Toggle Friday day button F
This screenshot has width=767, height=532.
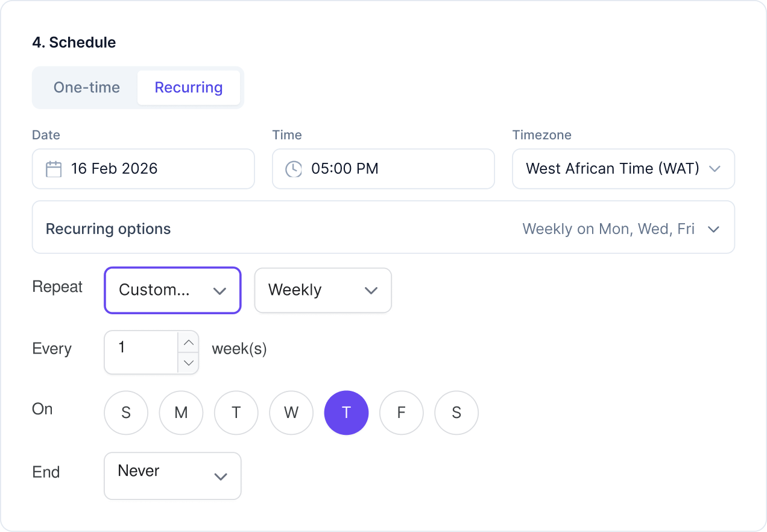pyautogui.click(x=402, y=413)
